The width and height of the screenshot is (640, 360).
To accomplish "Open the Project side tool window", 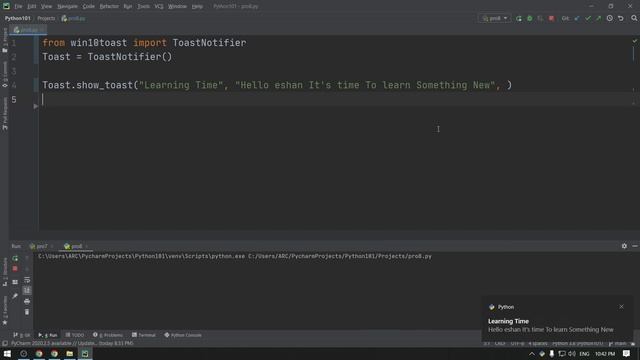I will coord(5,41).
